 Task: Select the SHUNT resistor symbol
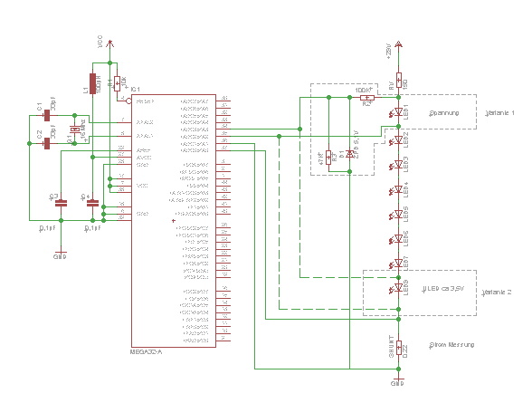pyautogui.click(x=399, y=348)
